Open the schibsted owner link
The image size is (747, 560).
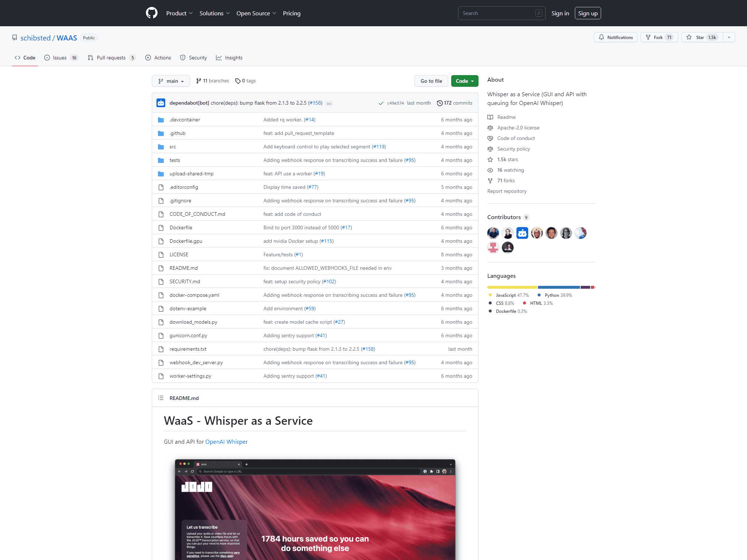(35, 38)
